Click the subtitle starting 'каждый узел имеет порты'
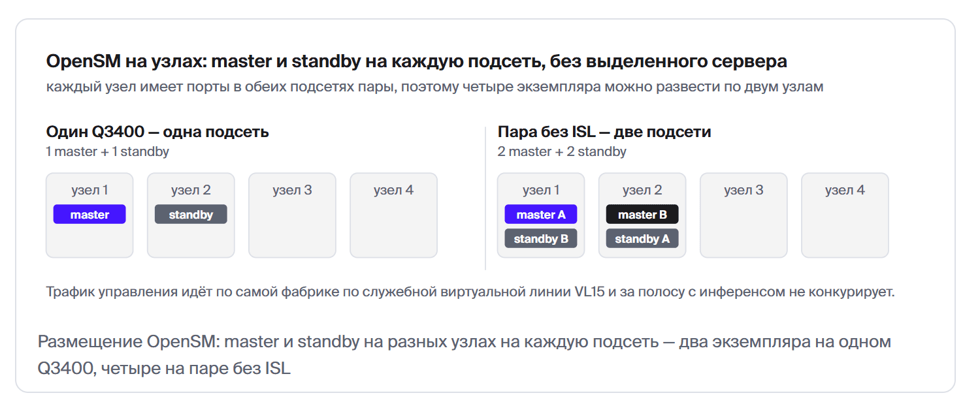 pos(435,87)
